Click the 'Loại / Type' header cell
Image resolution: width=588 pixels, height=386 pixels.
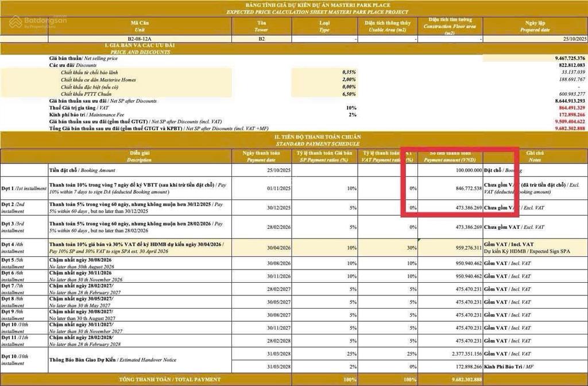(324, 26)
